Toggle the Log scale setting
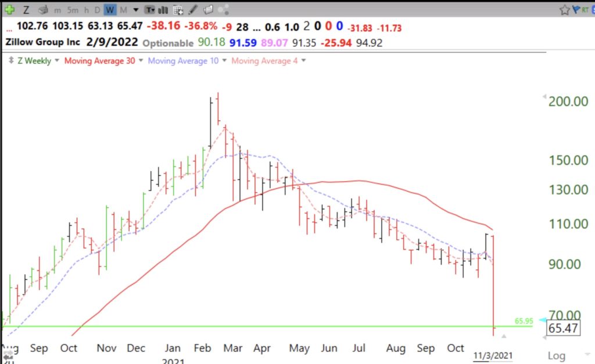Image resolution: width=595 pixels, height=364 pixels. pyautogui.click(x=556, y=355)
